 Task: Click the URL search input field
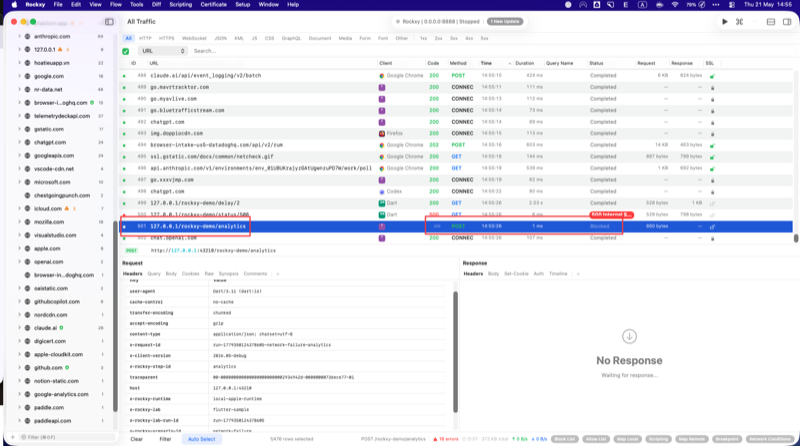click(492, 51)
